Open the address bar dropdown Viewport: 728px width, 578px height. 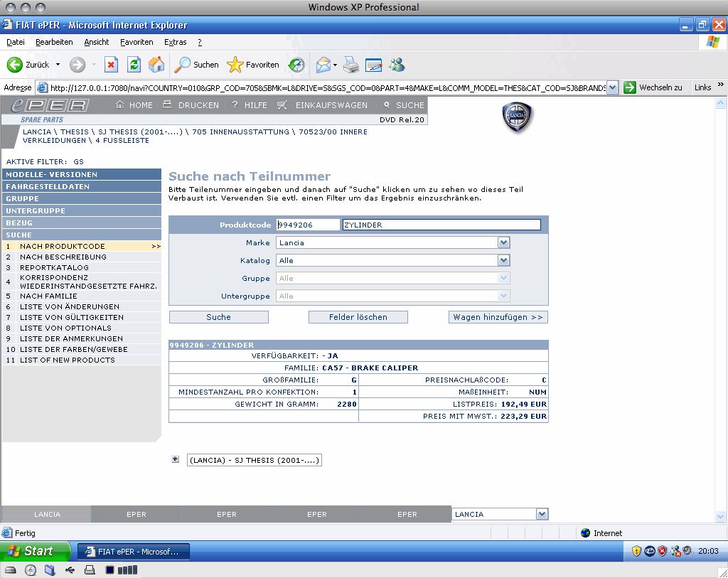click(612, 87)
